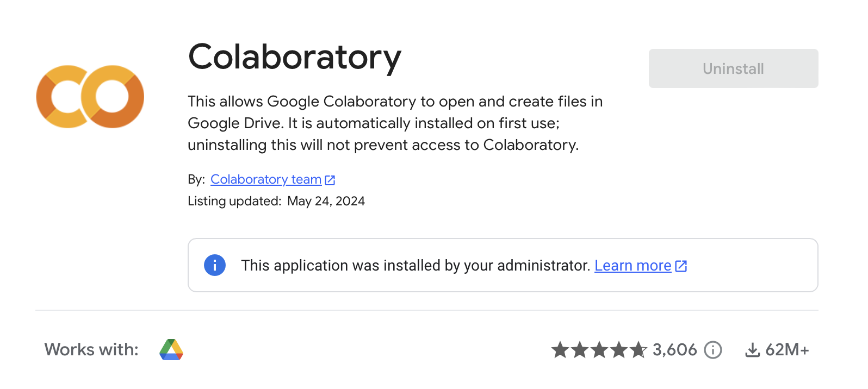This screenshot has width=868, height=389.
Task: Click the half-filled fifth star
Action: click(638, 350)
